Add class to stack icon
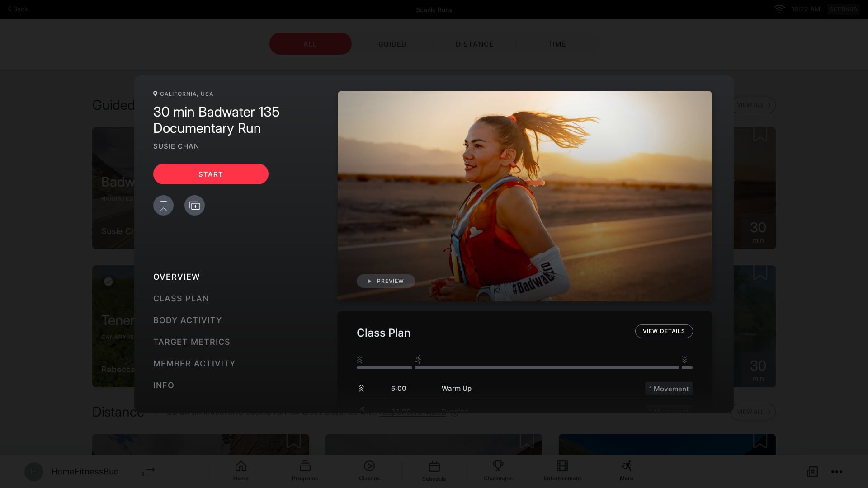 click(194, 206)
